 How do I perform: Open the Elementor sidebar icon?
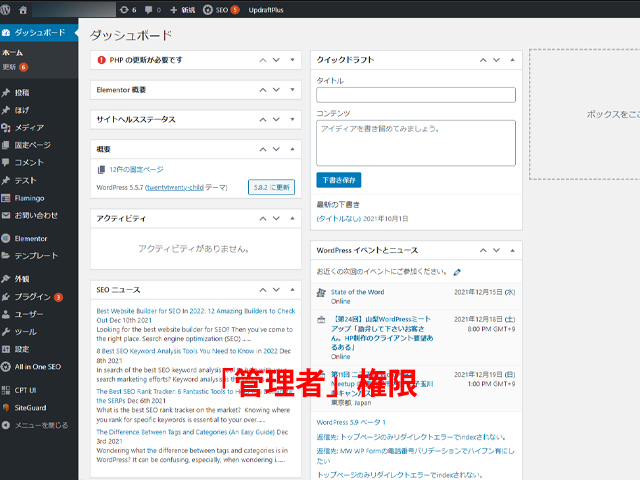point(6,238)
